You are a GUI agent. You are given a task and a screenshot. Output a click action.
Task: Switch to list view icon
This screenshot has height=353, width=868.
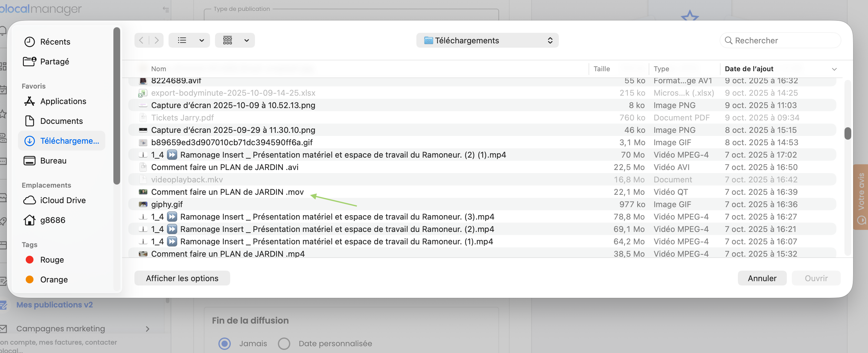pyautogui.click(x=182, y=41)
